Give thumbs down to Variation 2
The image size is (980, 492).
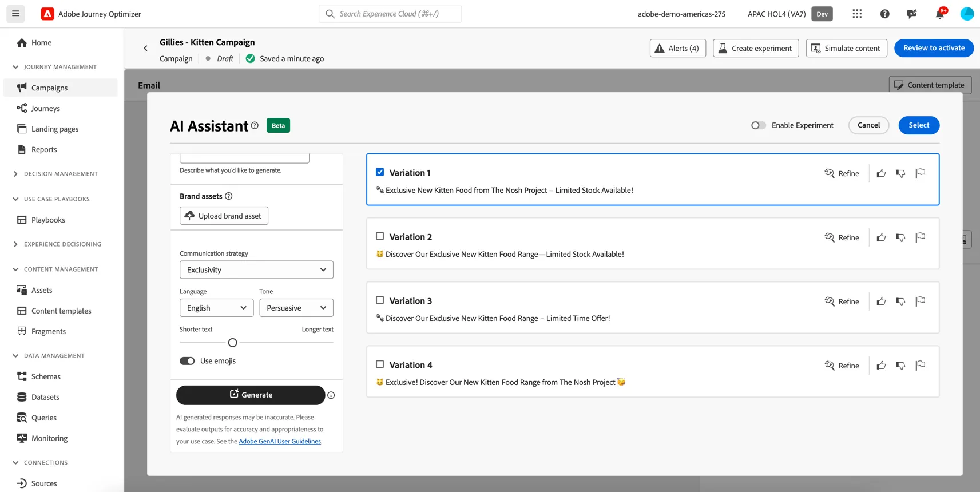(x=900, y=237)
